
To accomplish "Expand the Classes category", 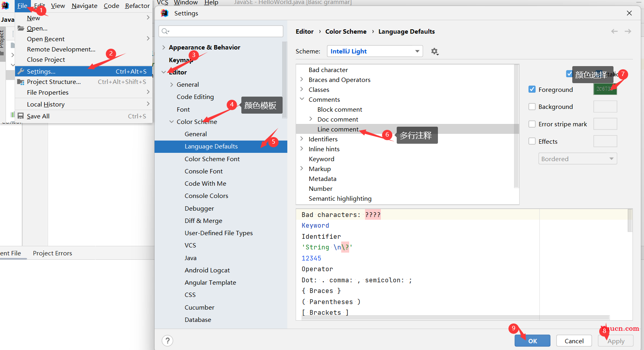I will [302, 89].
